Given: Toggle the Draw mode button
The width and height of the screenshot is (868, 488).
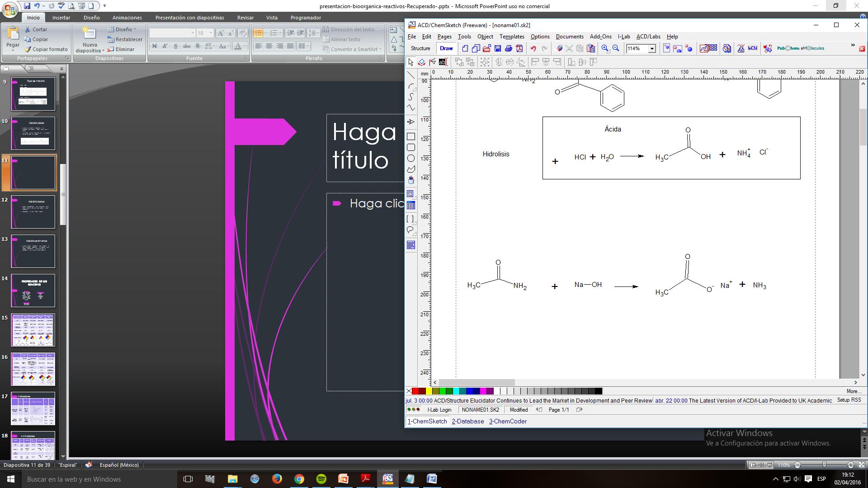Looking at the screenshot, I should (x=446, y=48).
